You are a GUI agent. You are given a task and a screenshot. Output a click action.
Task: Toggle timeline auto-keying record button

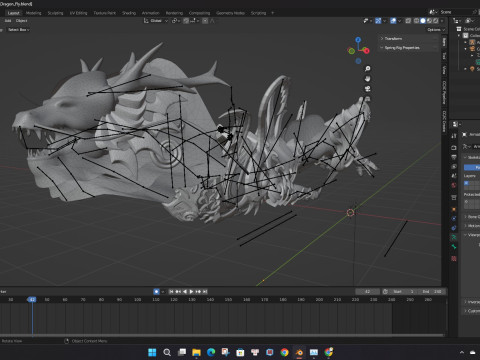156,292
